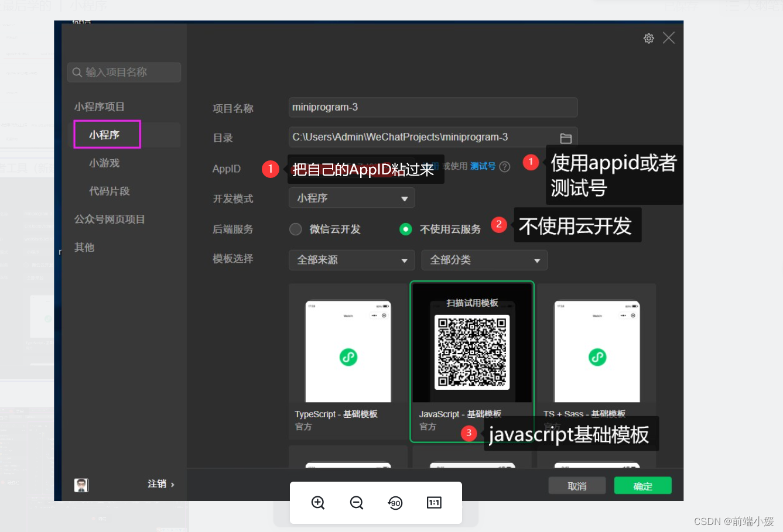
Task: Close the project creation dialog
Action: tap(669, 38)
